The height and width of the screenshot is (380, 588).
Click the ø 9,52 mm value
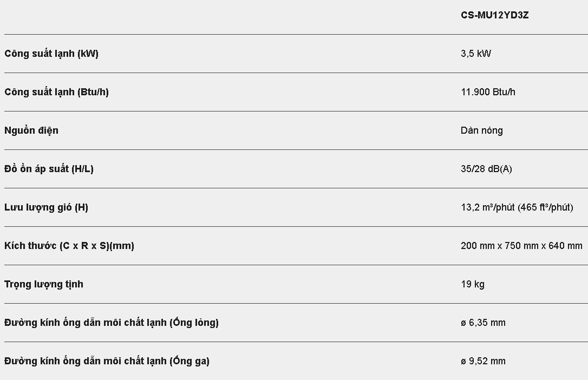pyautogui.click(x=483, y=361)
